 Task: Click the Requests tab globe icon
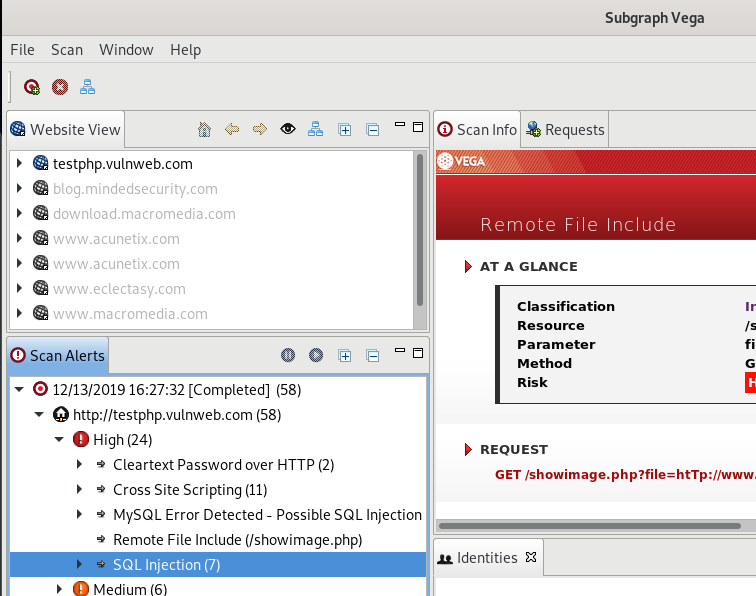533,129
